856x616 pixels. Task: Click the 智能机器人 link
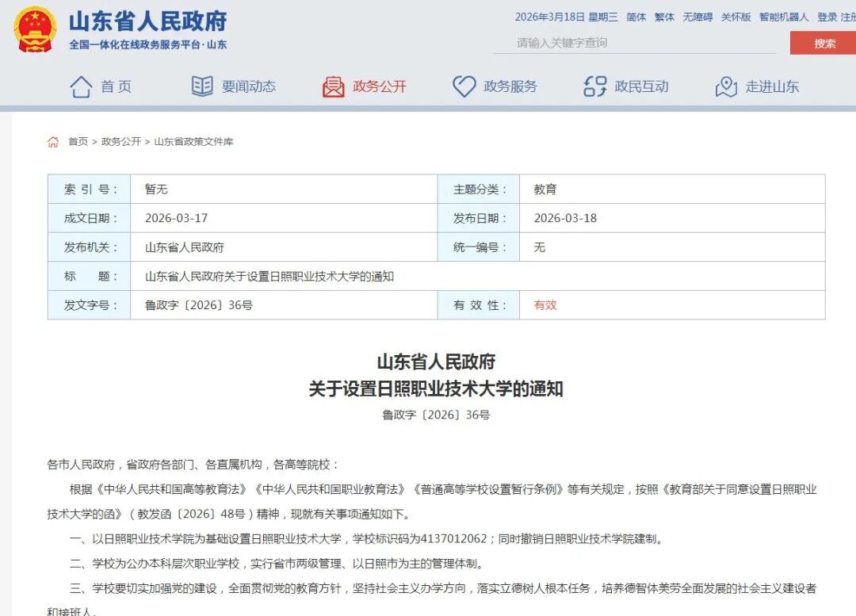783,17
